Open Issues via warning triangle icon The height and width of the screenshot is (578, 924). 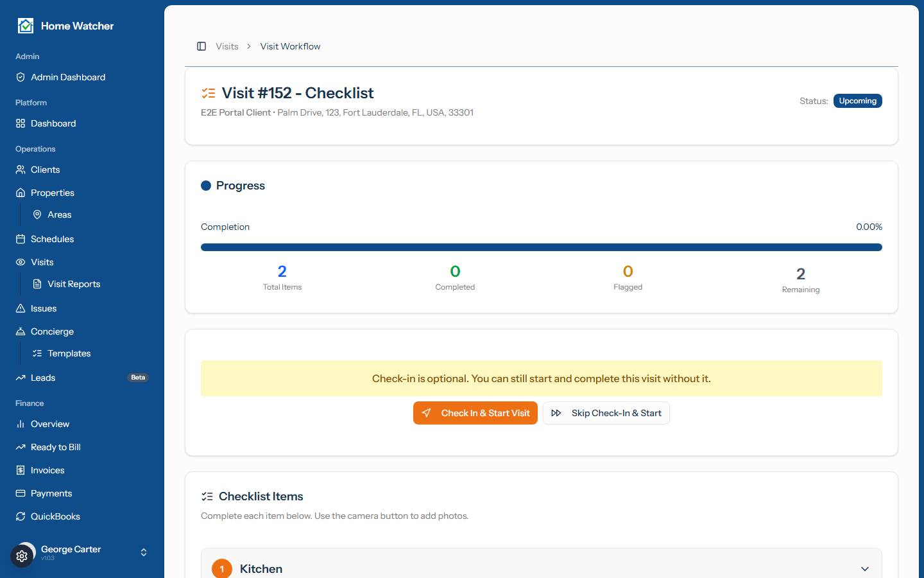coord(21,308)
